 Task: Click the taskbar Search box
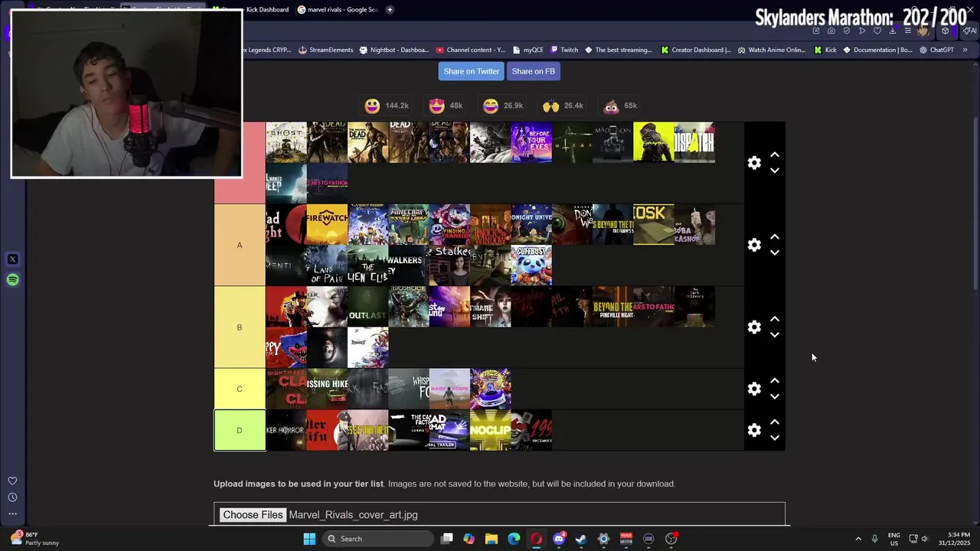click(x=378, y=539)
